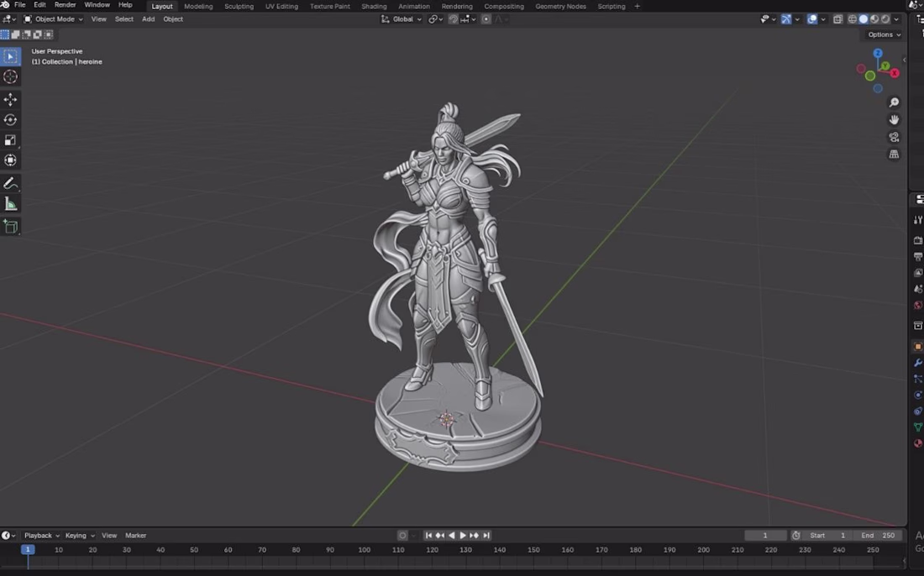This screenshot has height=576, width=924.
Task: Activate the Rotate tool
Action: pos(10,119)
